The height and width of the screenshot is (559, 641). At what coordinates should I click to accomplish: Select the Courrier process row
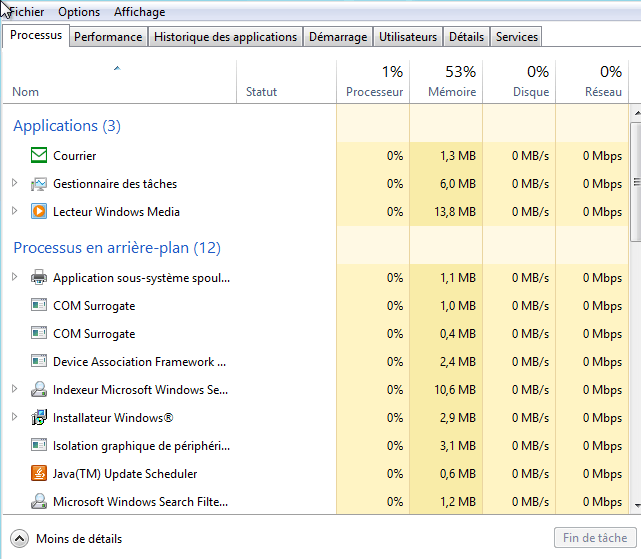point(316,155)
